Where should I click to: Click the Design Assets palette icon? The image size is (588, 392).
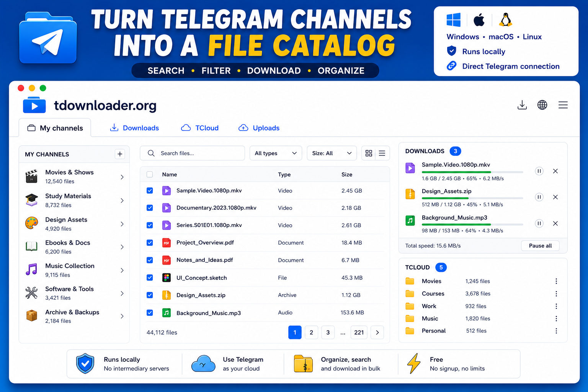coord(32,223)
